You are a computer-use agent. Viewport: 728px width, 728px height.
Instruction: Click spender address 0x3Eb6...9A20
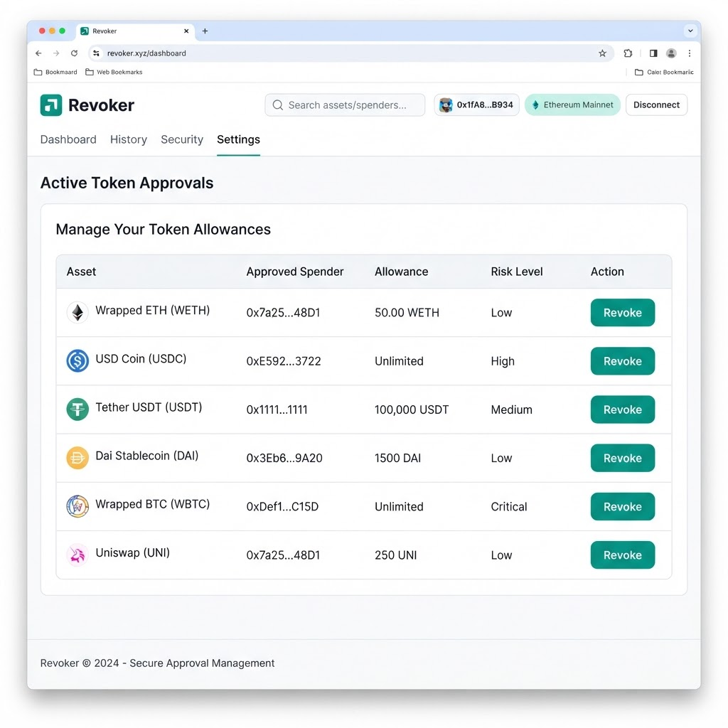[284, 459]
